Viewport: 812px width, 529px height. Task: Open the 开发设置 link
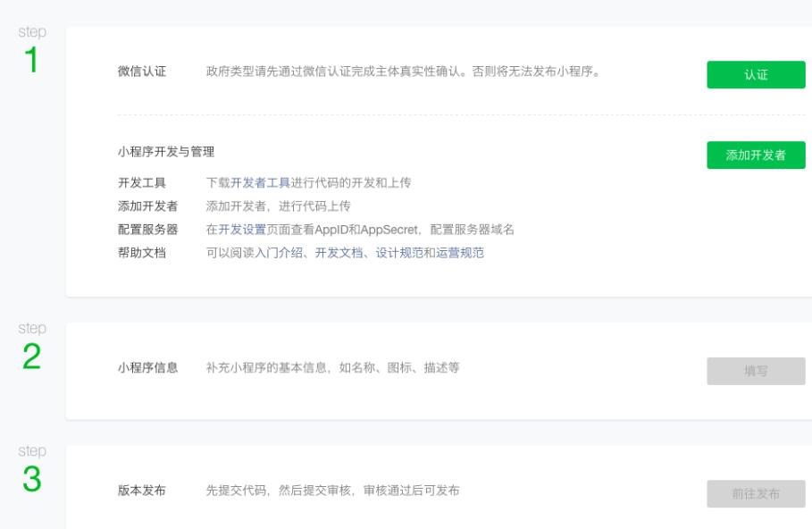pyautogui.click(x=242, y=230)
